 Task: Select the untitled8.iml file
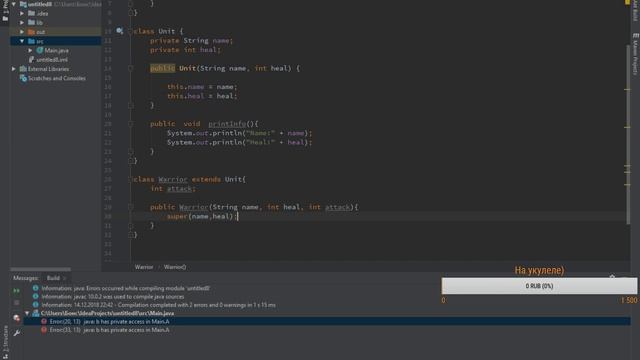[52, 60]
